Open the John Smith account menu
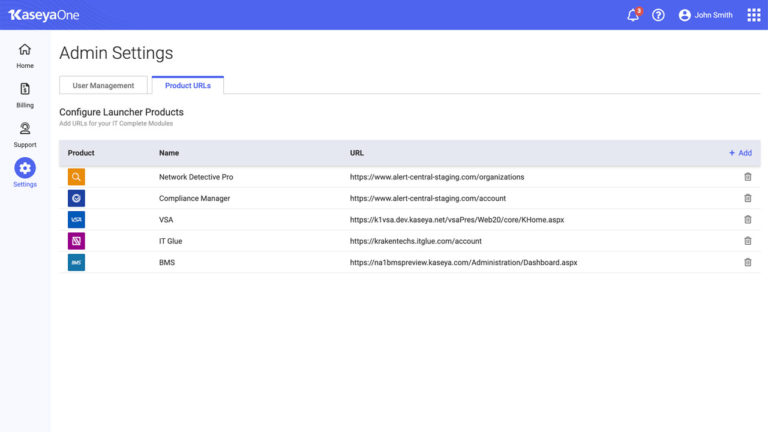The image size is (768, 432). [x=706, y=15]
